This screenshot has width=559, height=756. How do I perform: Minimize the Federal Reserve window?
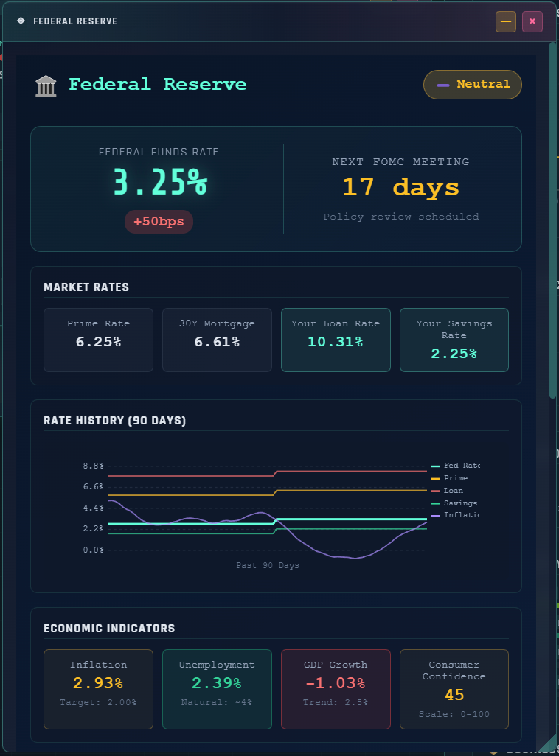pos(506,22)
